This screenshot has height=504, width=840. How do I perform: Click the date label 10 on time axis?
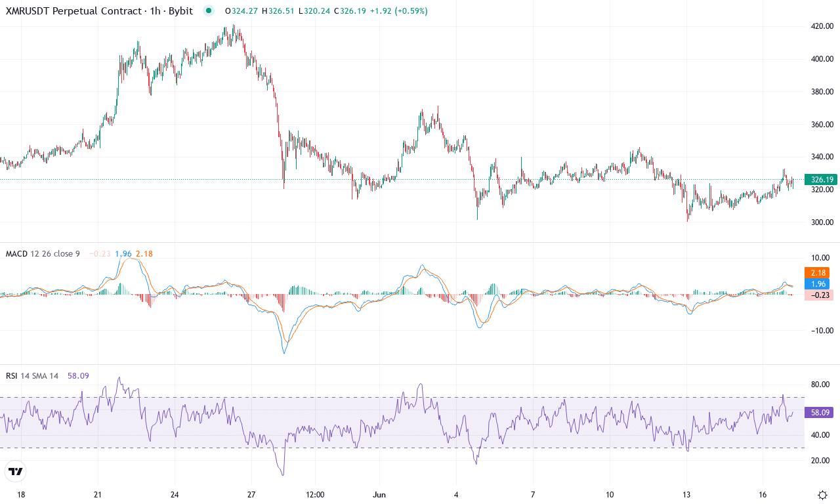pyautogui.click(x=610, y=494)
